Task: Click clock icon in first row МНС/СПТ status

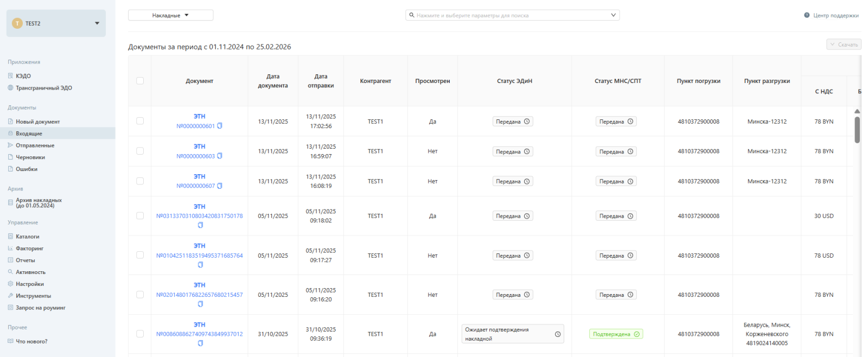Action: coord(630,122)
